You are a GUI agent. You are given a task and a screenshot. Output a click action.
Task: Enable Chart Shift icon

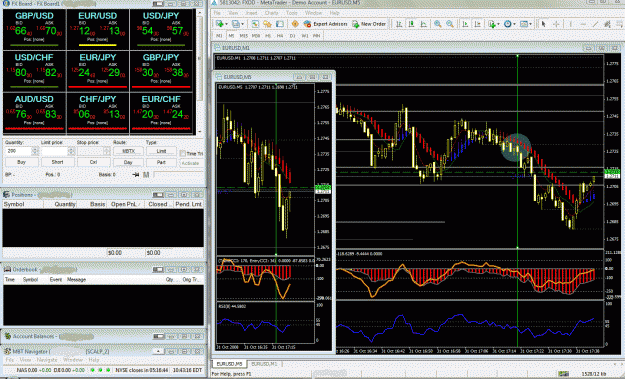click(x=478, y=24)
